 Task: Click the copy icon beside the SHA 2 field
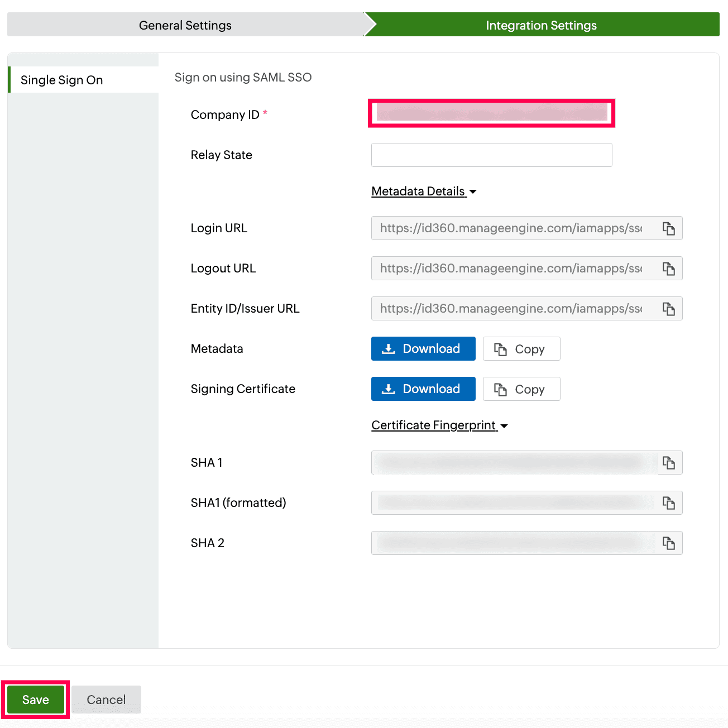669,543
